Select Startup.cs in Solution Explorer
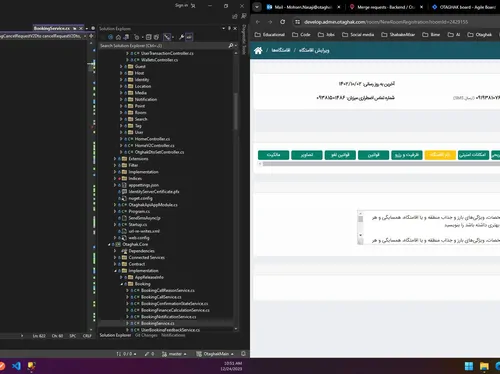 138,225
